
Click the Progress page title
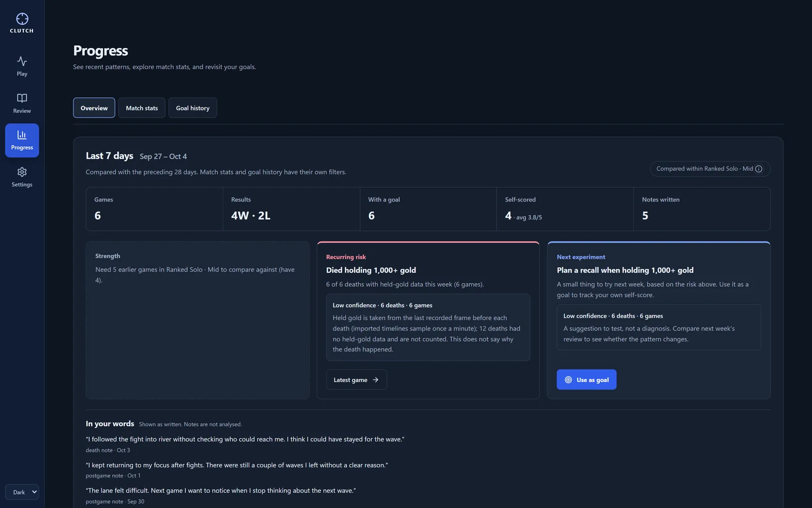100,51
